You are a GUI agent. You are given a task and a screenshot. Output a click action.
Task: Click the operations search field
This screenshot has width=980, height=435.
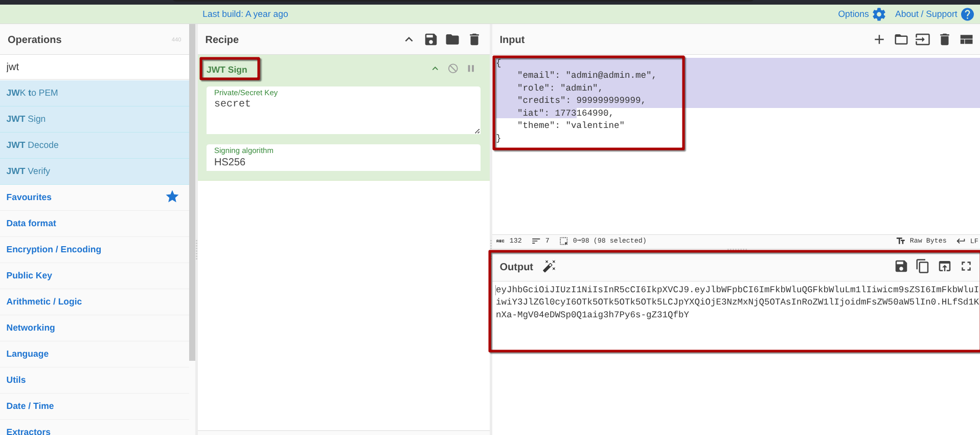95,67
